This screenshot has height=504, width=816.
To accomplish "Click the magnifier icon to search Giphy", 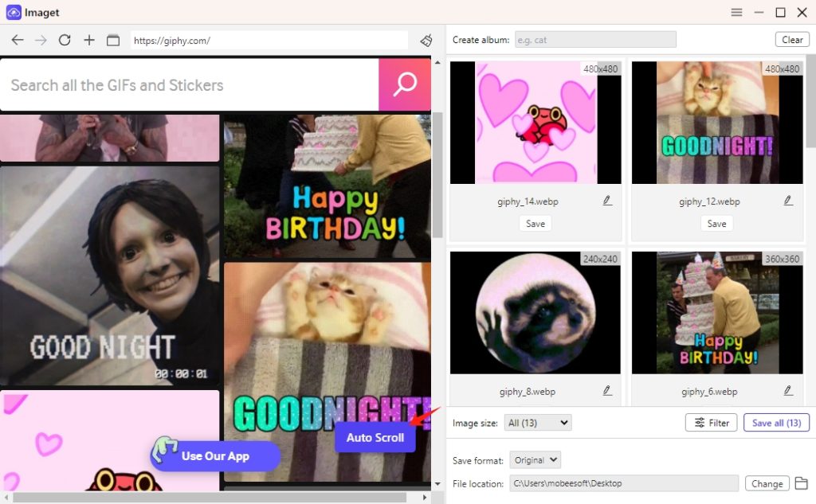I will coord(404,84).
